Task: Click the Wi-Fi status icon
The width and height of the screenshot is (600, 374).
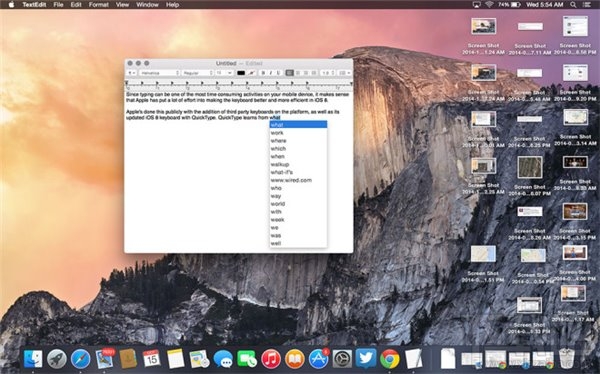Action: 489,5
